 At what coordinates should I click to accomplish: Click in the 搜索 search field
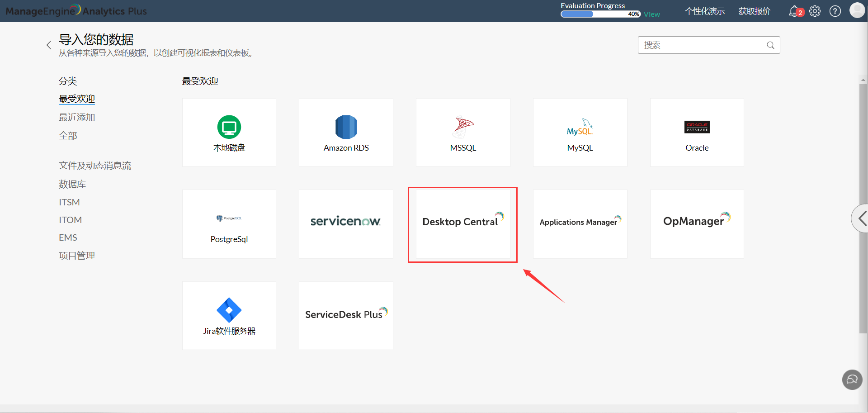[x=709, y=45]
